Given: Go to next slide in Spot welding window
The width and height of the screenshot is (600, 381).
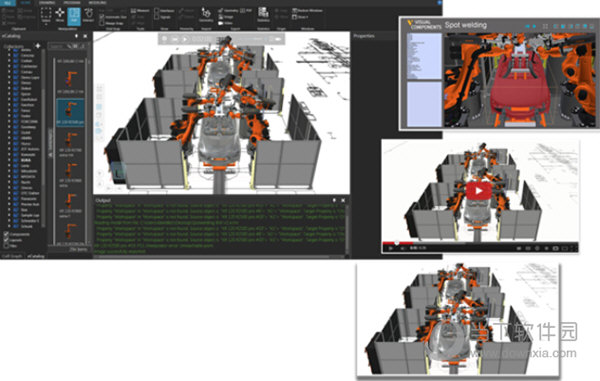Looking at the screenshot, I should tap(534, 26).
